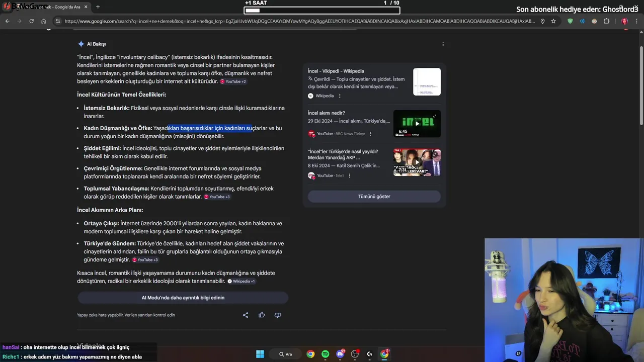Open Discord from the taskbar
Screen dimensions: 644x362
340,354
